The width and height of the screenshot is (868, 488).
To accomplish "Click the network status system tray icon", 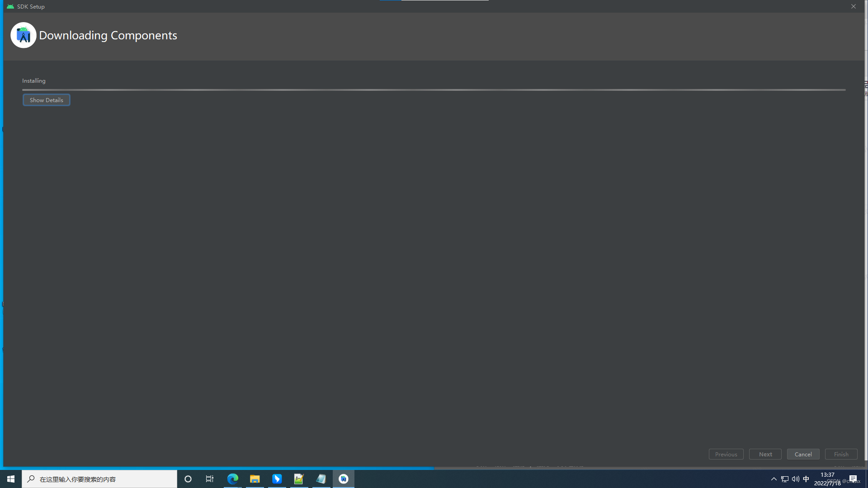I will pyautogui.click(x=784, y=479).
